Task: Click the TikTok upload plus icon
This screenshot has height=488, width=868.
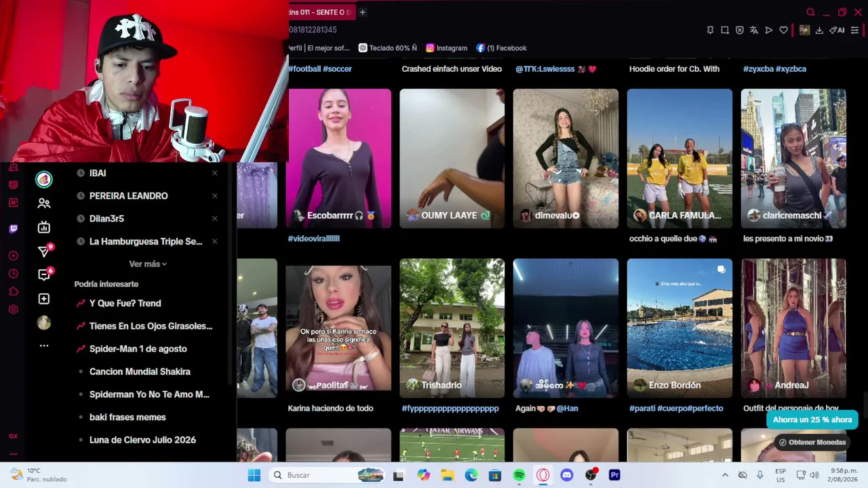Action: coord(44,299)
